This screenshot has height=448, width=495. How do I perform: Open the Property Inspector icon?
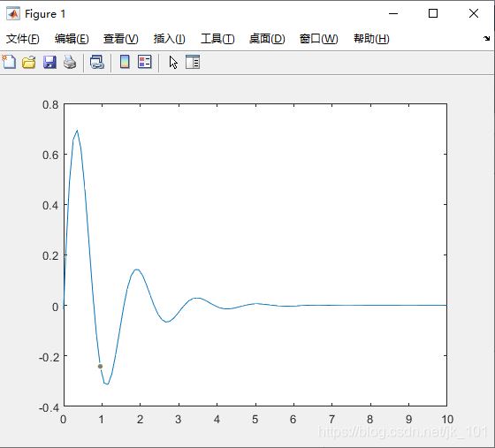(x=193, y=62)
